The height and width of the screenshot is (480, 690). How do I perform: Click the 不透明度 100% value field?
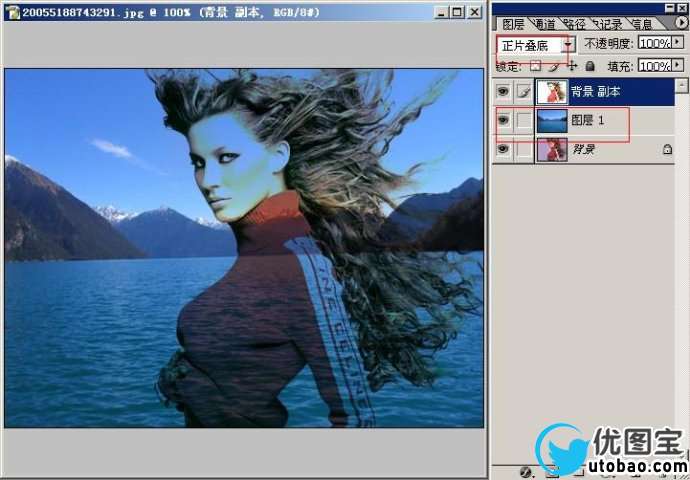[x=654, y=44]
